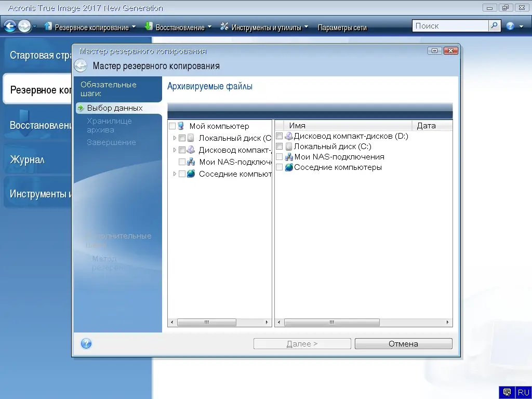This screenshot has height=399, width=532.
Task: Click tree pane scroll right arrow
Action: pyautogui.click(x=267, y=322)
